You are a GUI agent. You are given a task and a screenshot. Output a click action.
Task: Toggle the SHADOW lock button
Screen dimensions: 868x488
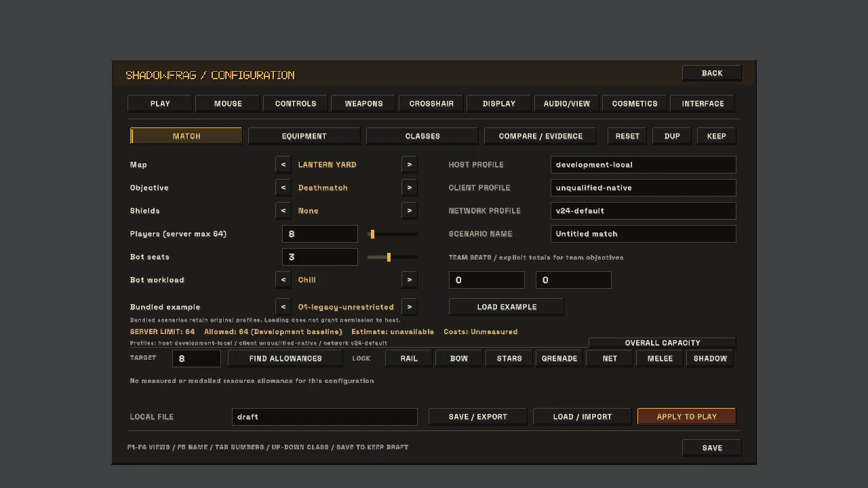(x=710, y=359)
